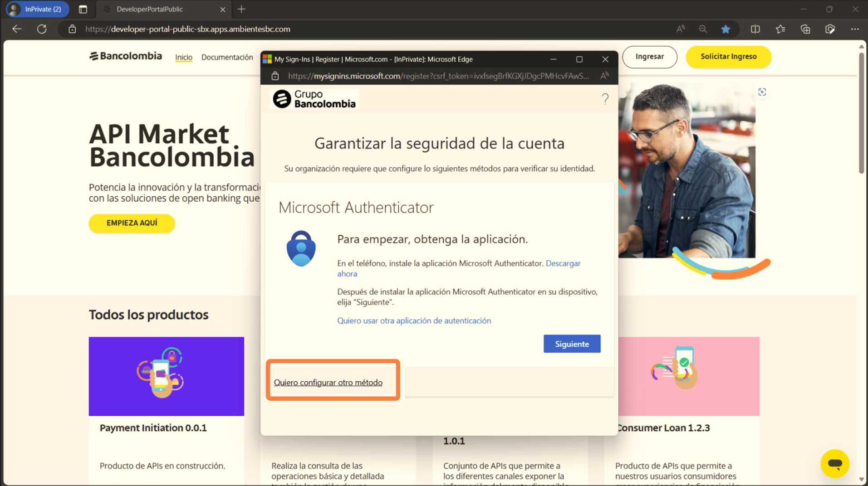Image resolution: width=868 pixels, height=486 pixels.
Task: Click the main page vertical scrollbar
Action: [861, 113]
